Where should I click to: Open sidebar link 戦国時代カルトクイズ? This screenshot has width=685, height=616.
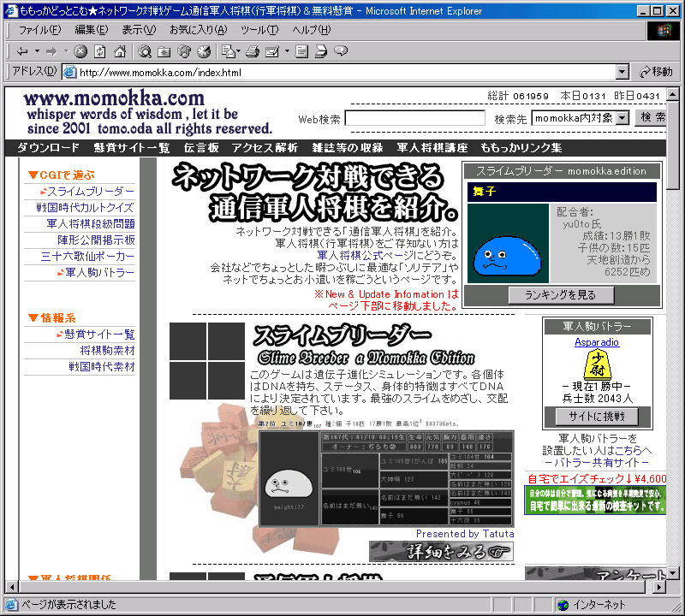coord(85,207)
